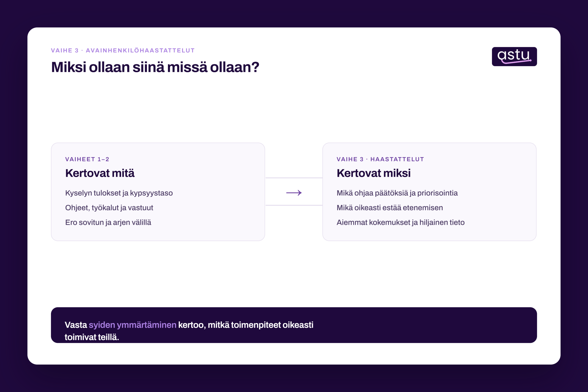This screenshot has height=392, width=588.
Task: Click the upper connector line between cards
Action: [x=294, y=178]
